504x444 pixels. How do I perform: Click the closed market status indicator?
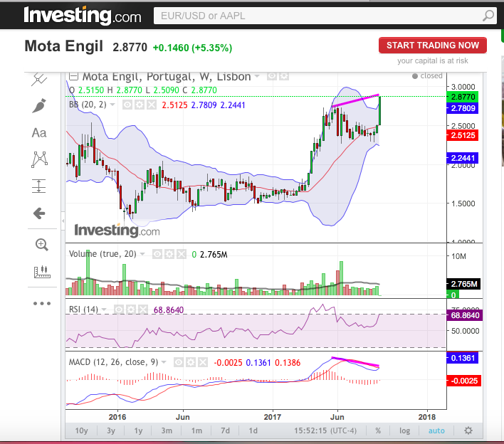click(x=427, y=76)
